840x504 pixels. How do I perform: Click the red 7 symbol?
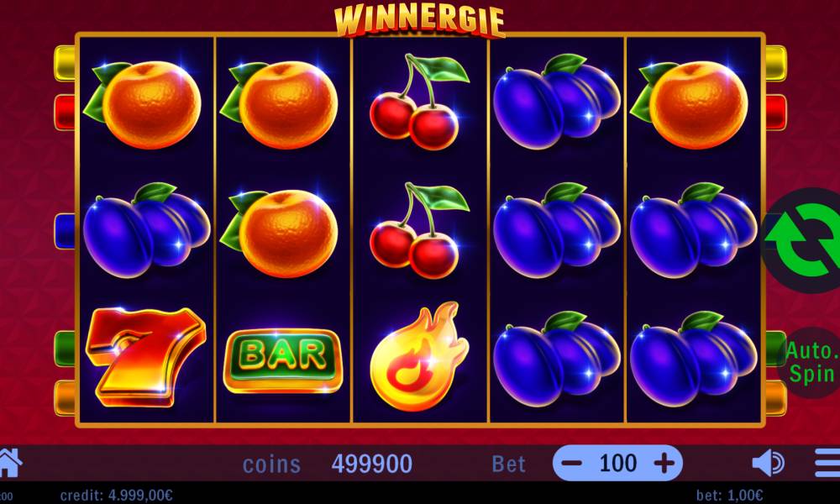pos(145,357)
